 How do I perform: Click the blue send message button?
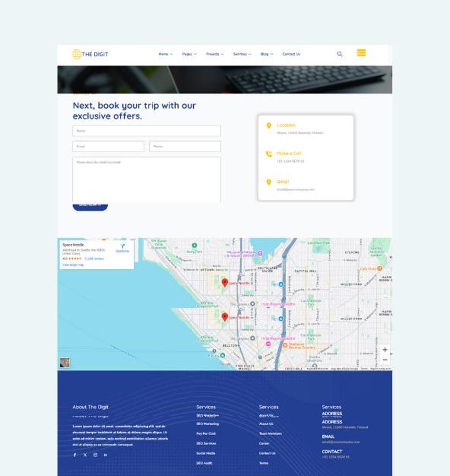click(x=90, y=206)
